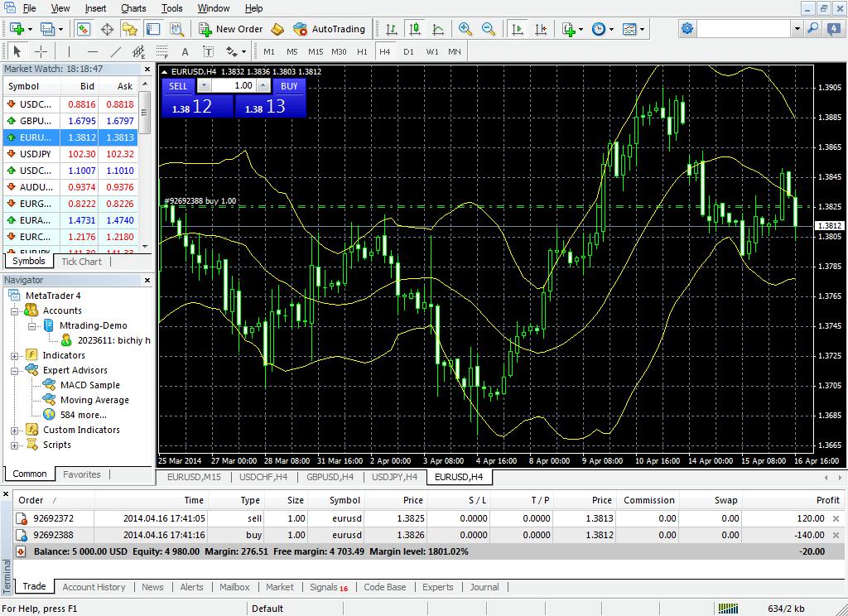Select the Horizontal Line drawing tool

point(93,51)
